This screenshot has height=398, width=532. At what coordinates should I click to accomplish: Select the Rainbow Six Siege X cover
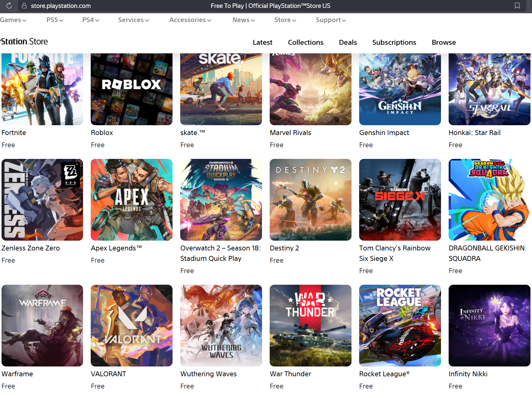(x=400, y=200)
